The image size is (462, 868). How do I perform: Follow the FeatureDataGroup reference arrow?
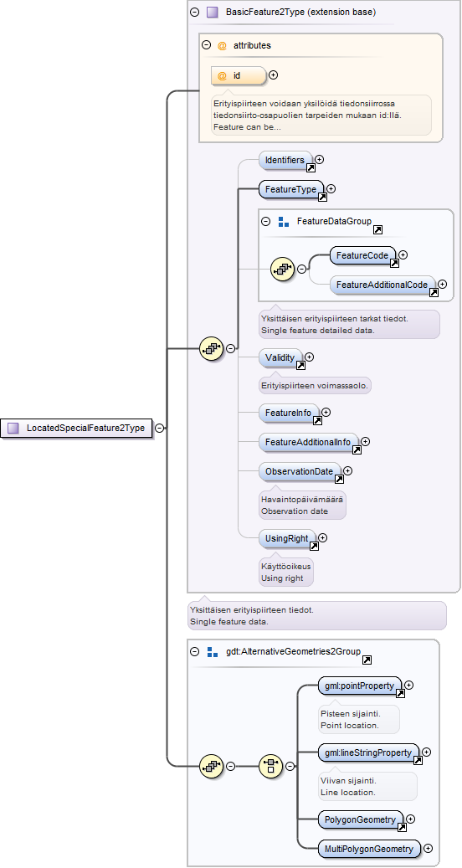pos(378,229)
